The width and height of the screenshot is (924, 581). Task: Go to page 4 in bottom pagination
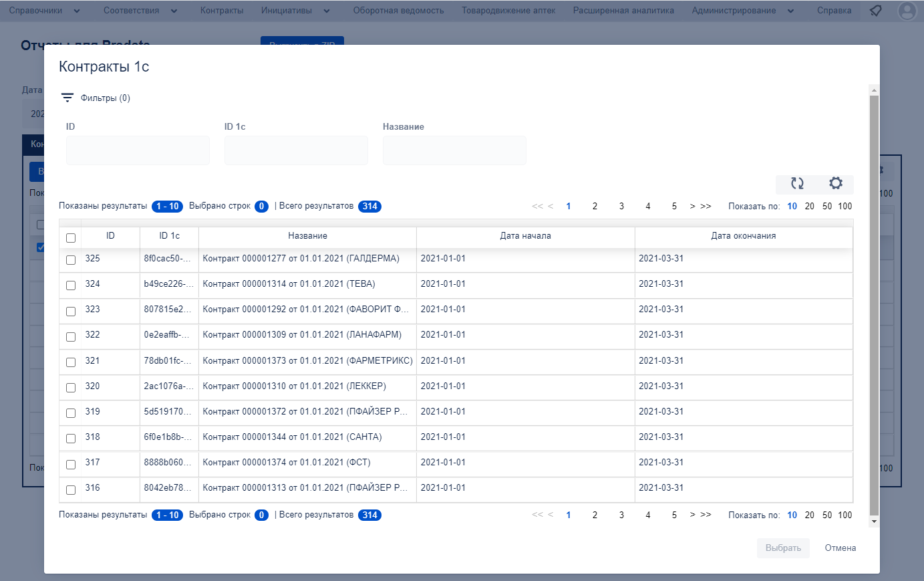point(647,515)
